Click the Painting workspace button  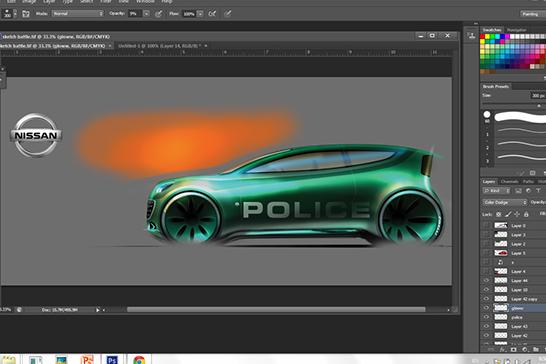pos(531,14)
